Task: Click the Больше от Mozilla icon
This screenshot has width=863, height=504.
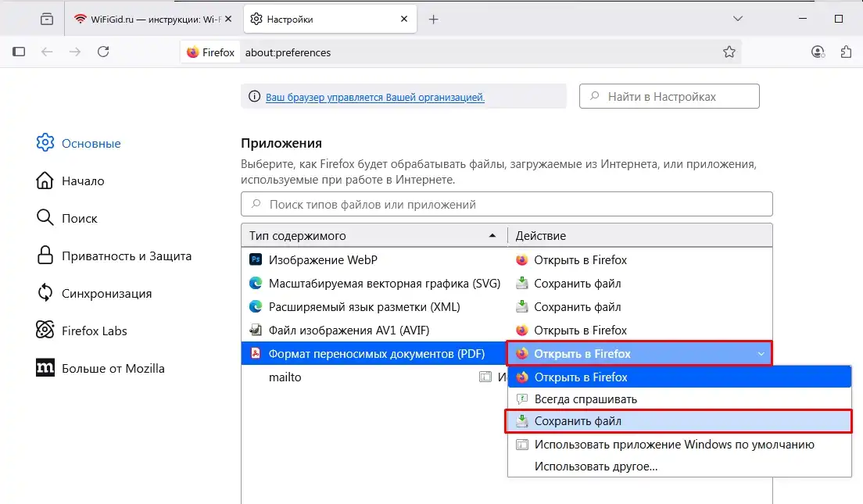Action: [45, 368]
